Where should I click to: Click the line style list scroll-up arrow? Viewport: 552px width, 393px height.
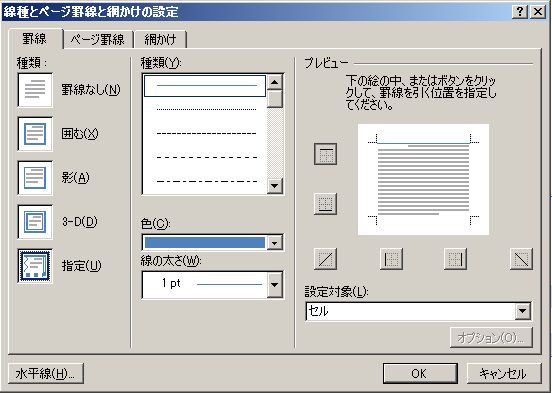click(275, 82)
